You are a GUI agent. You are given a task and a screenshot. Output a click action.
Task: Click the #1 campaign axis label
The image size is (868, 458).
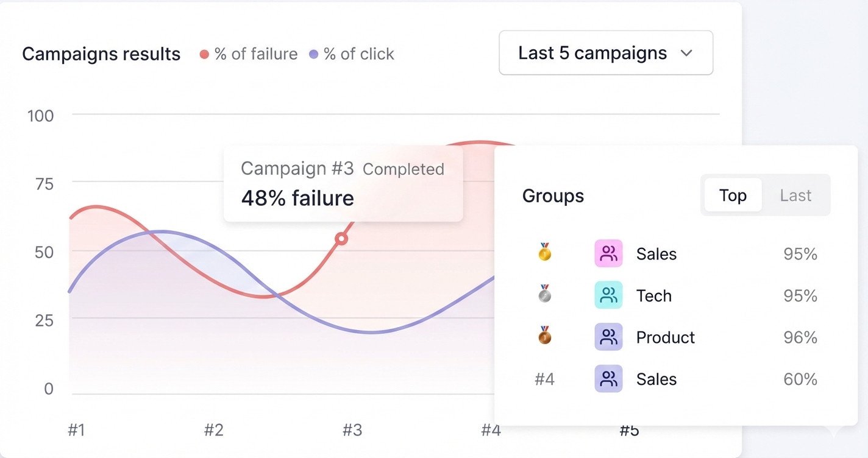click(76, 431)
